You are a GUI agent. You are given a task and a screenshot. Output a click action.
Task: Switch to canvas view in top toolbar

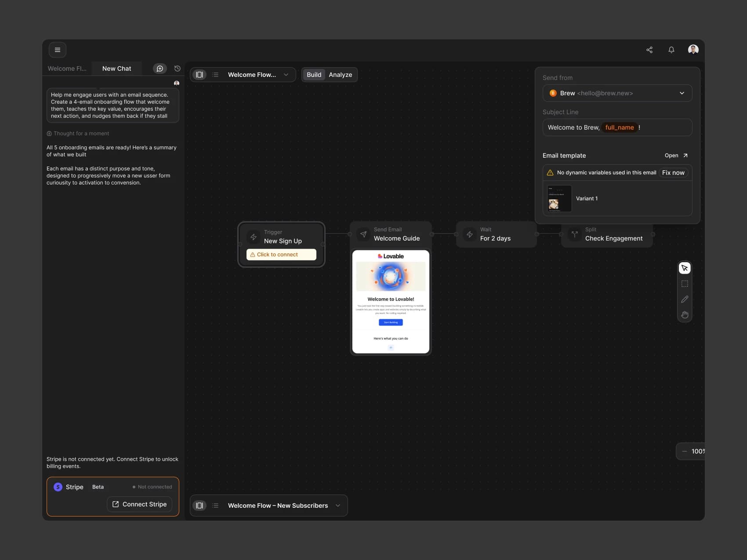199,75
